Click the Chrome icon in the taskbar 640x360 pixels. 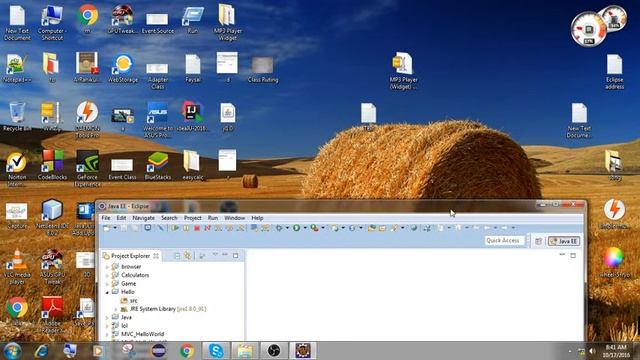pos(187,351)
